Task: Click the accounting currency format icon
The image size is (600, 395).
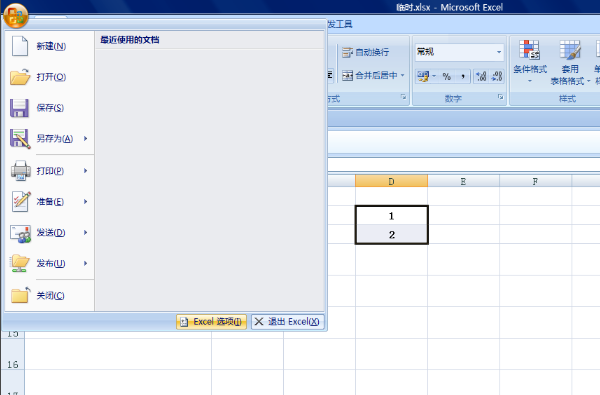Action: (423, 77)
